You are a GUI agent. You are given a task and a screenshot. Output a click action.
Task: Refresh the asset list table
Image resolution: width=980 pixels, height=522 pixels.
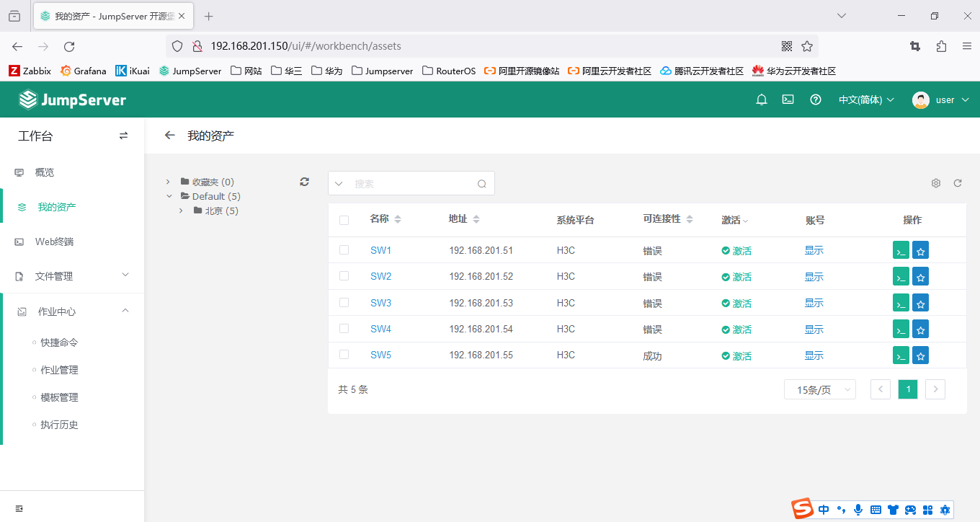coord(957,183)
